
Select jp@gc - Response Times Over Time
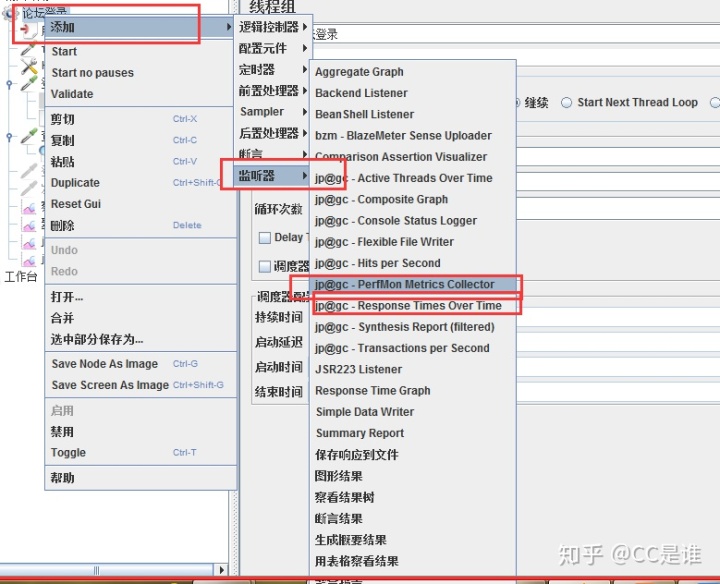(413, 306)
